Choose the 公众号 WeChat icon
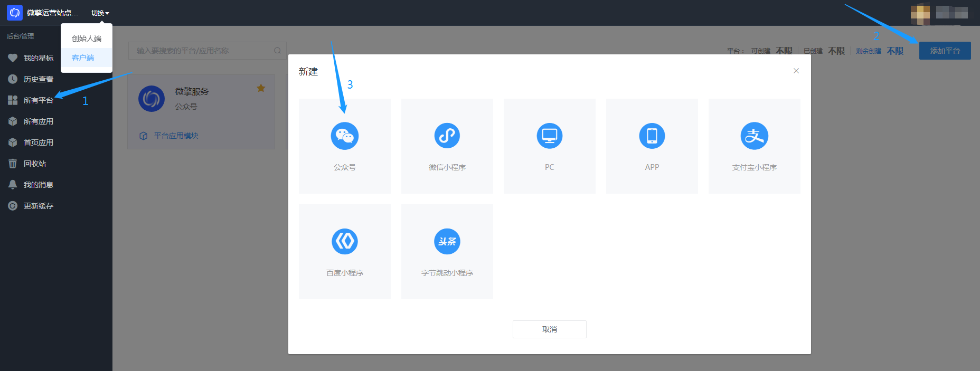The height and width of the screenshot is (371, 980). tap(345, 136)
